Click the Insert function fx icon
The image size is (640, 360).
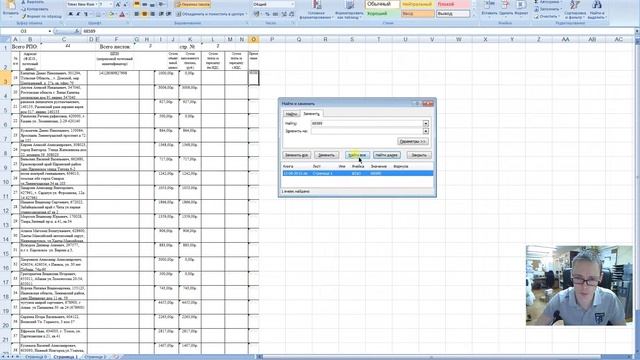point(77,31)
